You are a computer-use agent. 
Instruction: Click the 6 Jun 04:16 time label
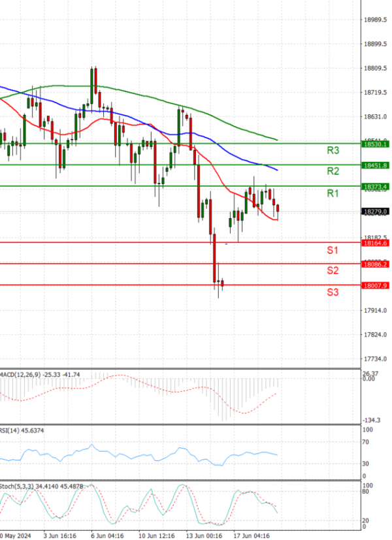[x=107, y=536]
